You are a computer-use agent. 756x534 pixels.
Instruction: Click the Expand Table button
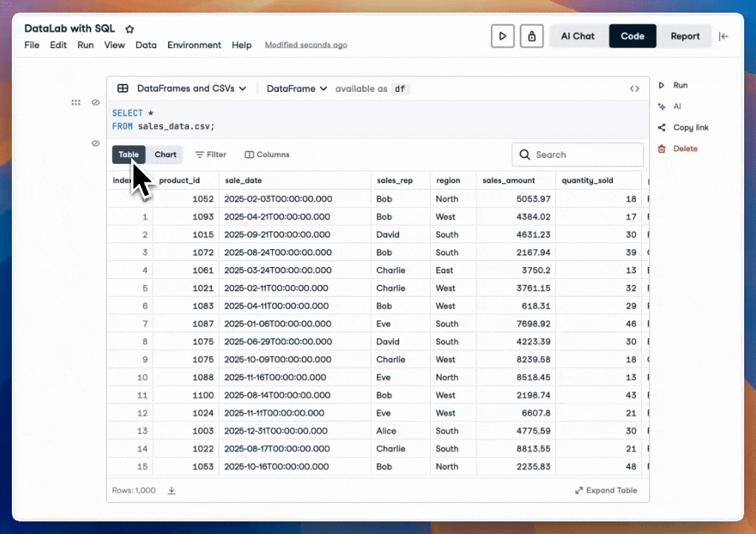[606, 490]
